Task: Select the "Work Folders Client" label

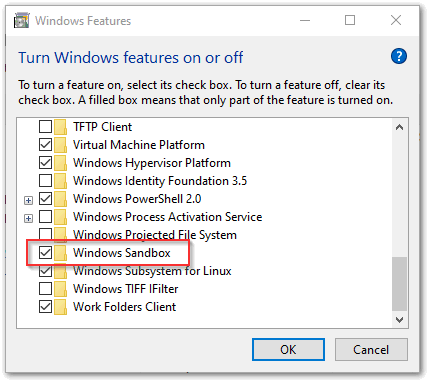Action: (x=124, y=307)
